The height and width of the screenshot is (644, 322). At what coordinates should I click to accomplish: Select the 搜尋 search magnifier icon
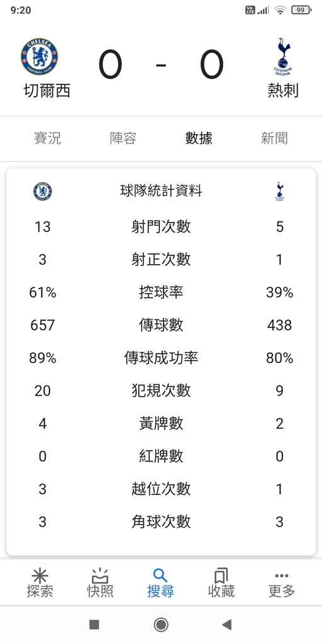[160, 576]
